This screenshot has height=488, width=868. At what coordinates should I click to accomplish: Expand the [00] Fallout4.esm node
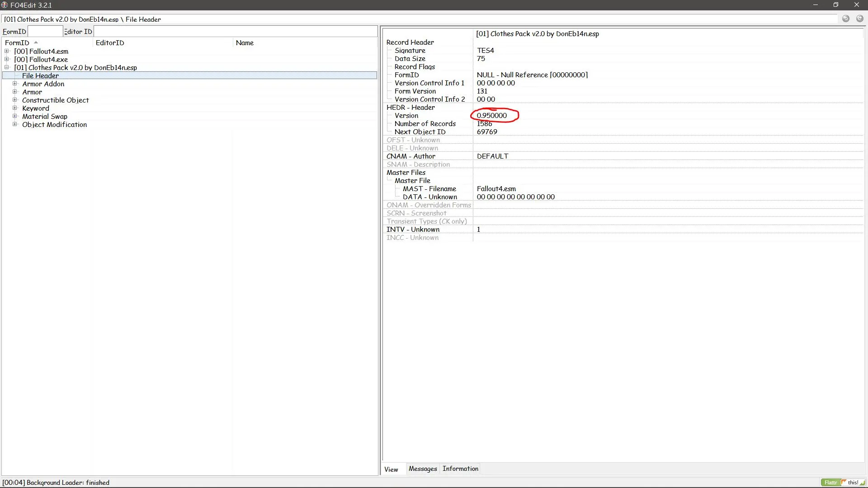(x=7, y=51)
